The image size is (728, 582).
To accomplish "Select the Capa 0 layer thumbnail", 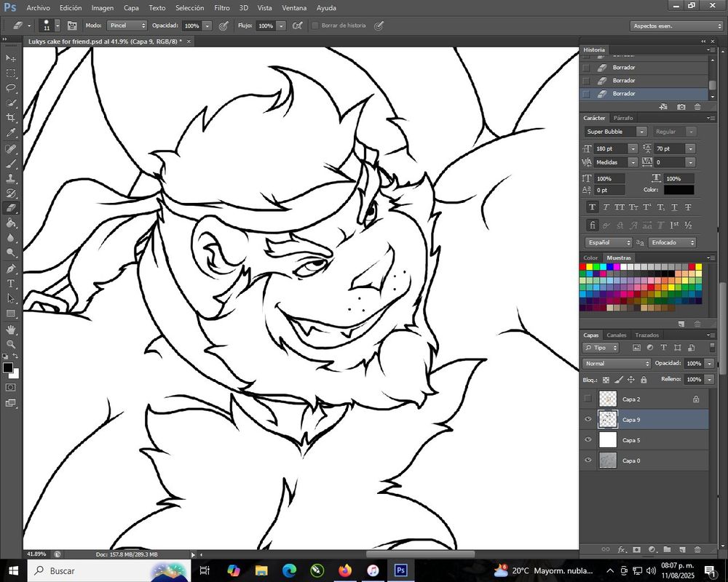I will (x=607, y=461).
